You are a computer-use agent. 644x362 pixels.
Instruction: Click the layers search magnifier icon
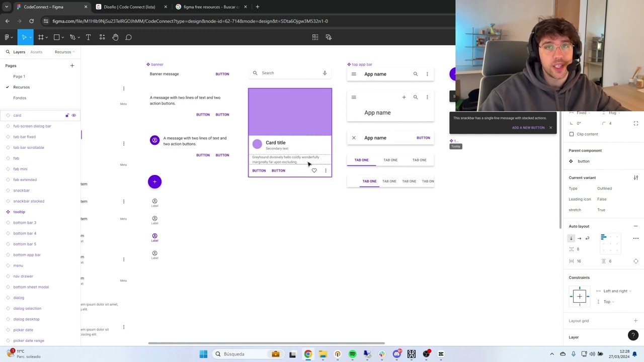pyautogui.click(x=8, y=52)
